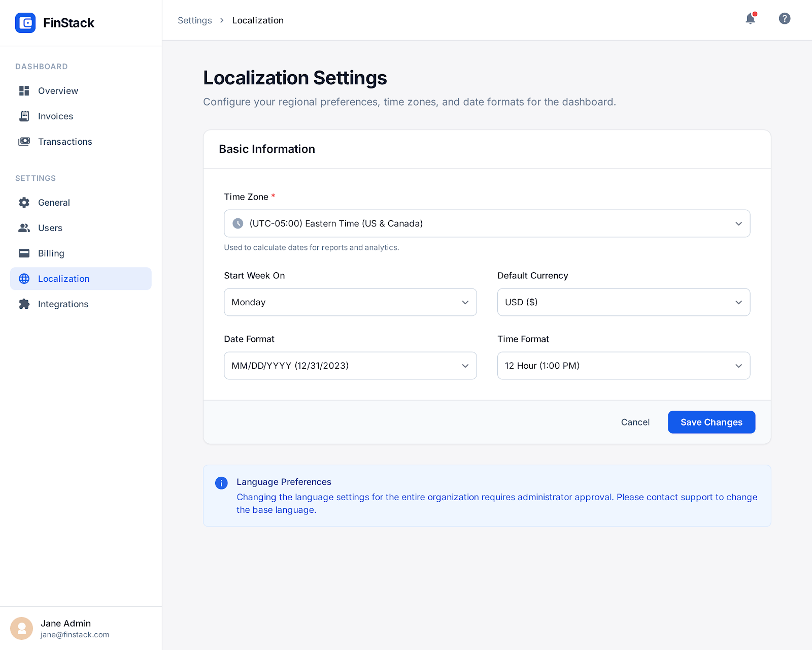Go to Users in the sidebar
Image resolution: width=812 pixels, height=650 pixels.
[50, 228]
